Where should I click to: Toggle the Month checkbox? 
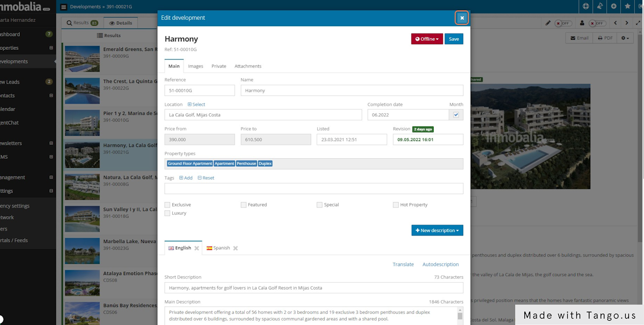(x=456, y=115)
